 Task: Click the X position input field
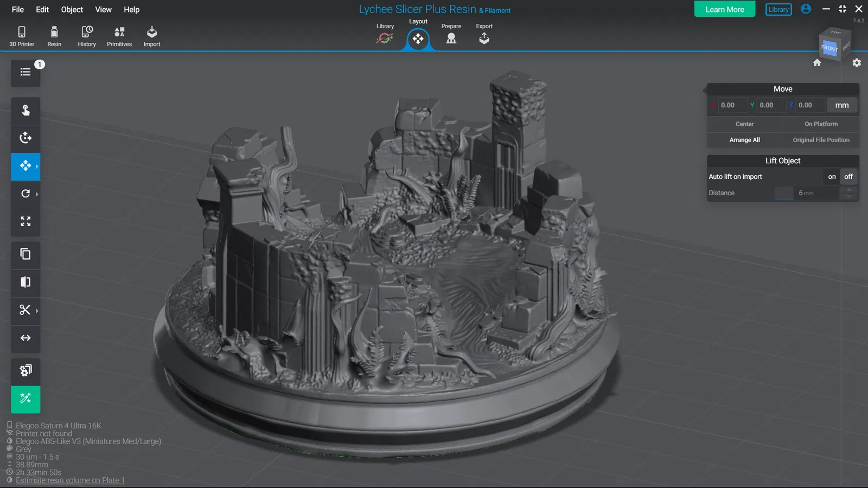(732, 105)
